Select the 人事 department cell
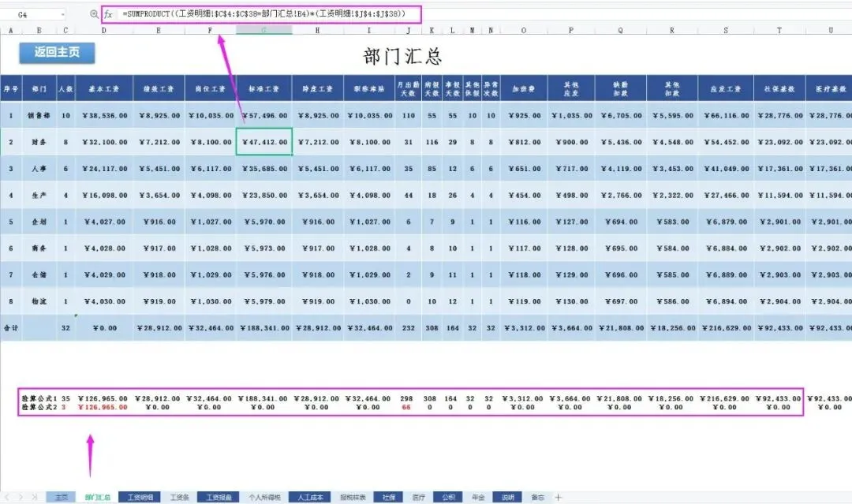This screenshot has height=504, width=852. (39, 168)
